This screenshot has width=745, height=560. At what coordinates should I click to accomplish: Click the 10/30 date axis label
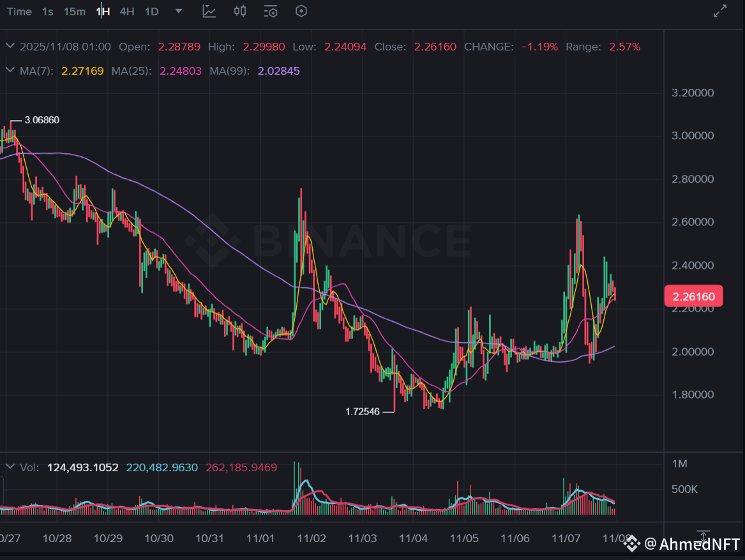[x=159, y=538]
